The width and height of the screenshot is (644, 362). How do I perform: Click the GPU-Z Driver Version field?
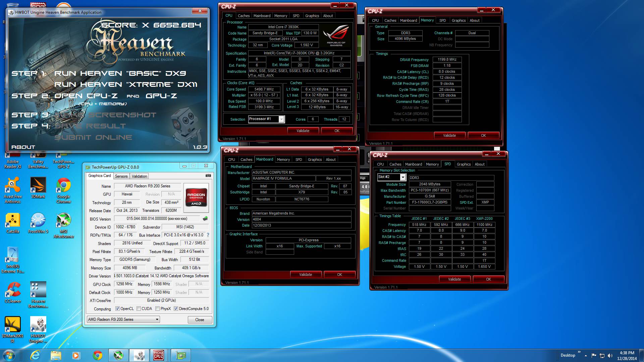pyautogui.click(x=161, y=276)
